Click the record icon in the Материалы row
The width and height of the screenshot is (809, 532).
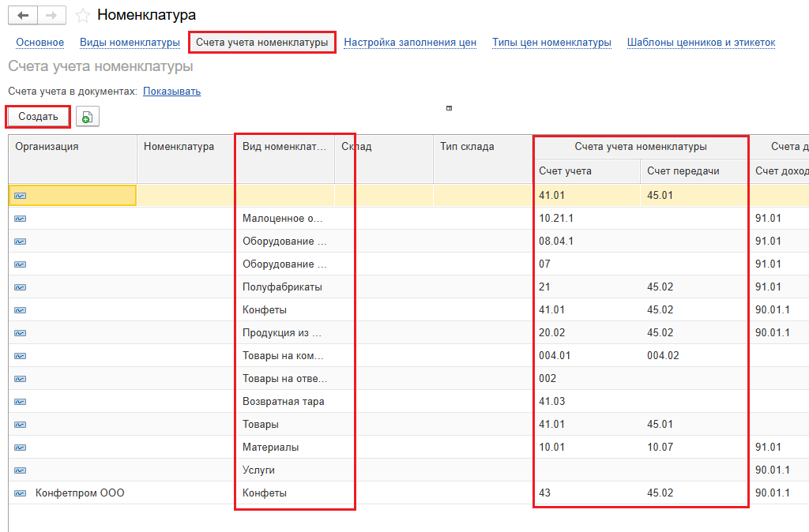tap(20, 448)
